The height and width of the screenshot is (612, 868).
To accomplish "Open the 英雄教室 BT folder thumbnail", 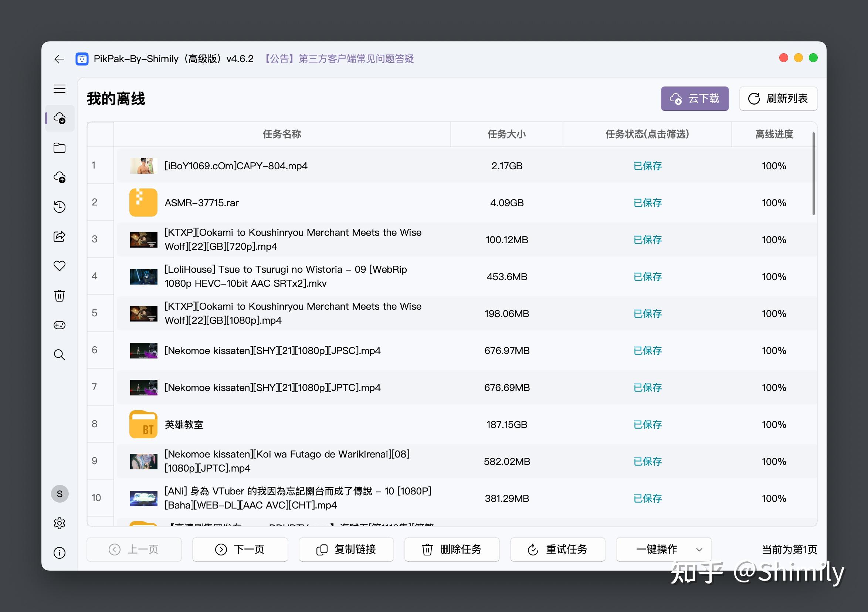I will 143,424.
